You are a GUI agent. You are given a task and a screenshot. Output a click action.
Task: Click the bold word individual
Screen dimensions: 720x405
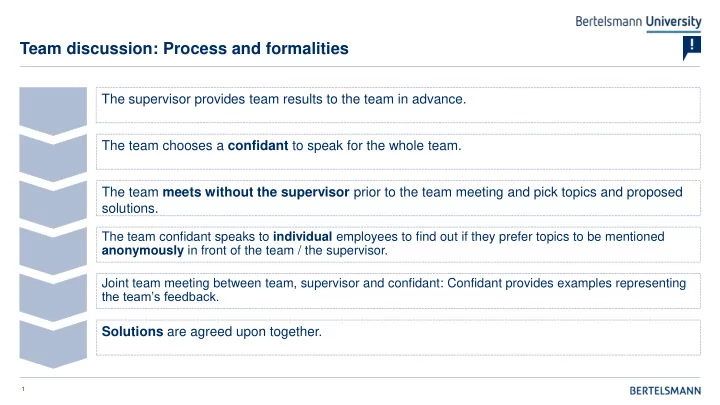click(x=302, y=236)
